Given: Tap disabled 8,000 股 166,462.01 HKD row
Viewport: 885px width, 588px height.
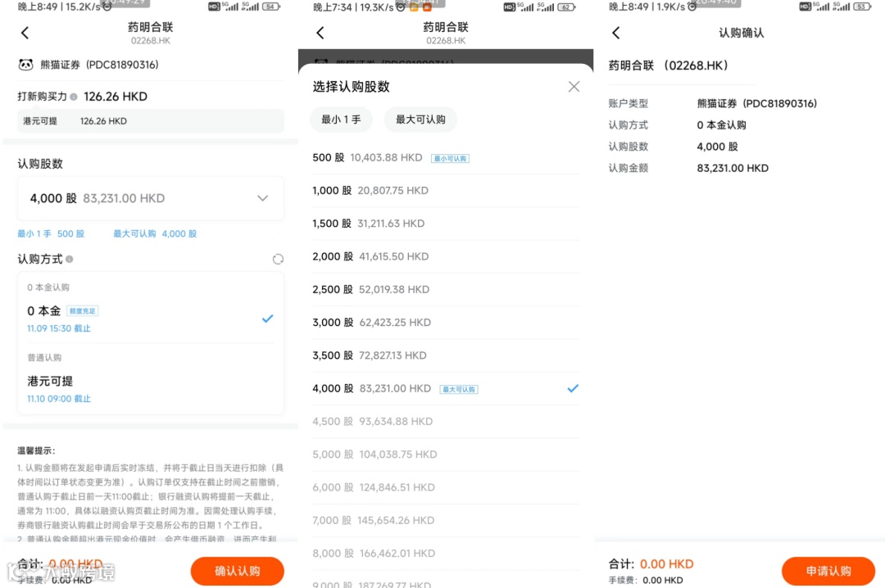Looking at the screenshot, I should point(446,554).
